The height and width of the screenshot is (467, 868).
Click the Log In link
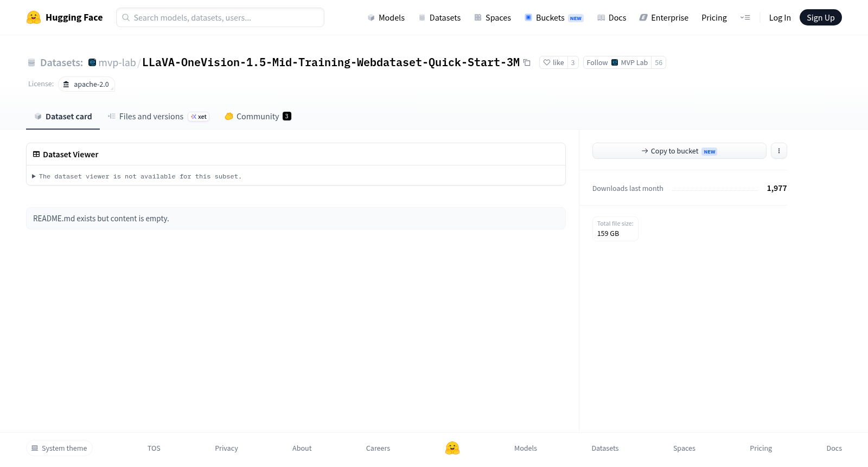coord(780,17)
